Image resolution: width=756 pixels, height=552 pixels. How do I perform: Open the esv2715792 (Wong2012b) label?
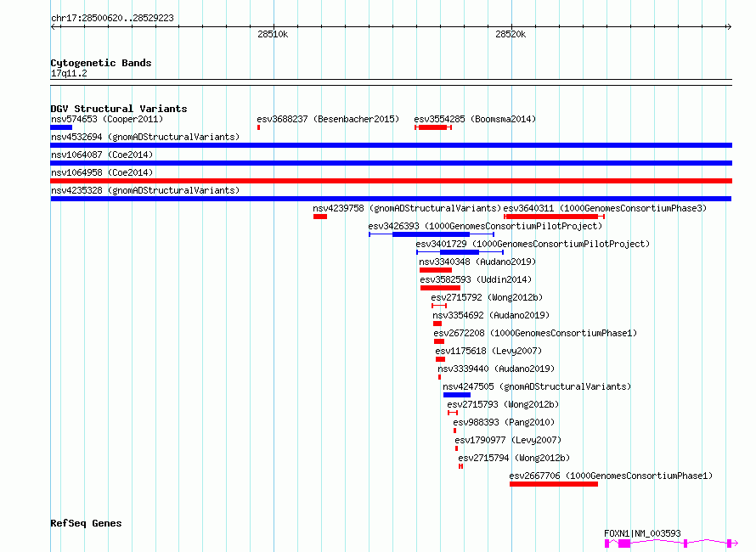tap(487, 297)
